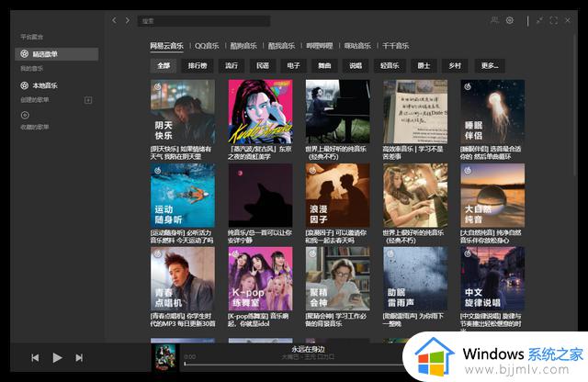Screen dimensions: 588x382
Task: Click the song title 永远在身边
Action: coord(309,349)
